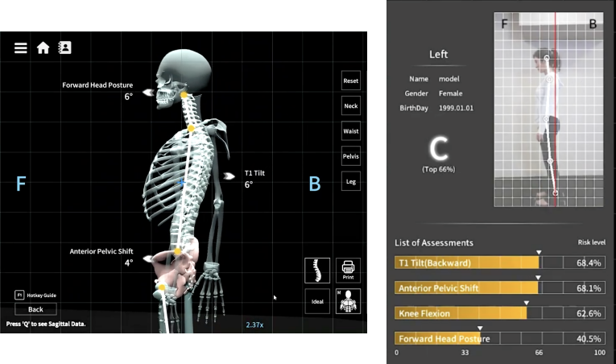The width and height of the screenshot is (616, 364).
Task: Click the spine view icon
Action: pos(317,270)
